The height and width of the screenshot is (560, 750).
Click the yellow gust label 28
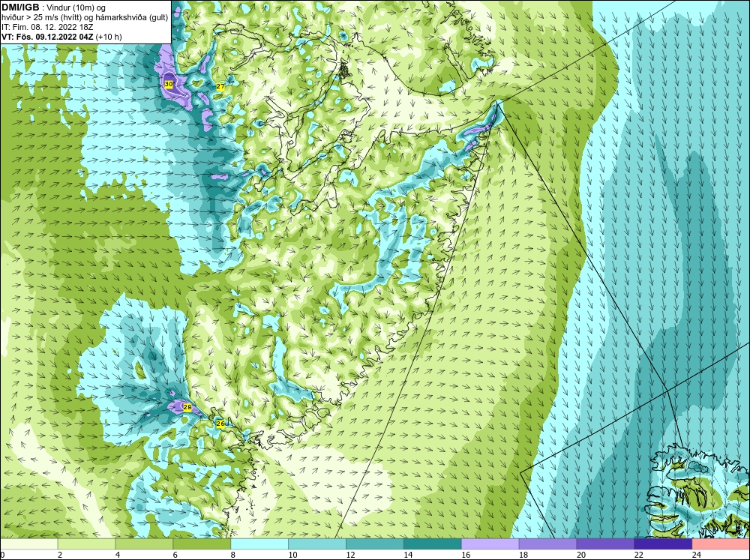click(187, 408)
